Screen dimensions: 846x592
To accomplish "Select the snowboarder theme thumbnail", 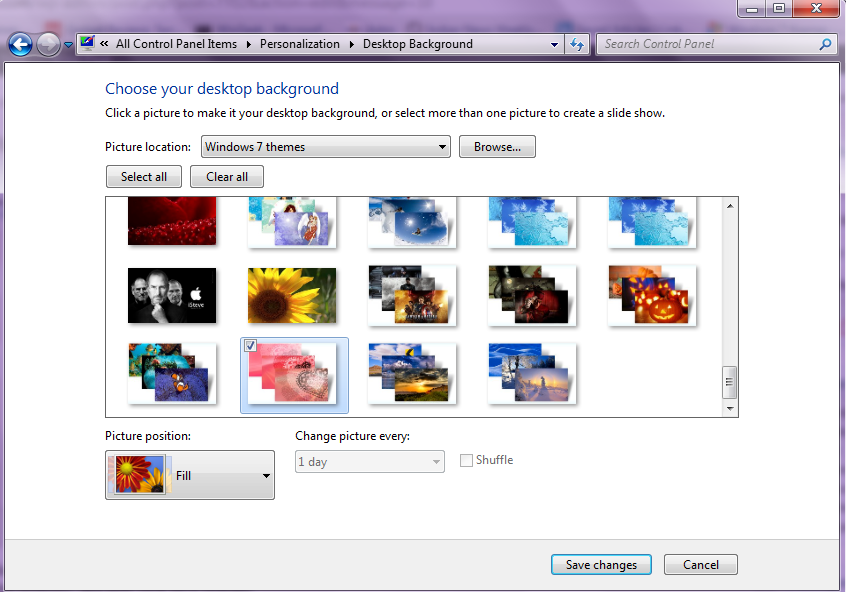I will pyautogui.click(x=412, y=222).
